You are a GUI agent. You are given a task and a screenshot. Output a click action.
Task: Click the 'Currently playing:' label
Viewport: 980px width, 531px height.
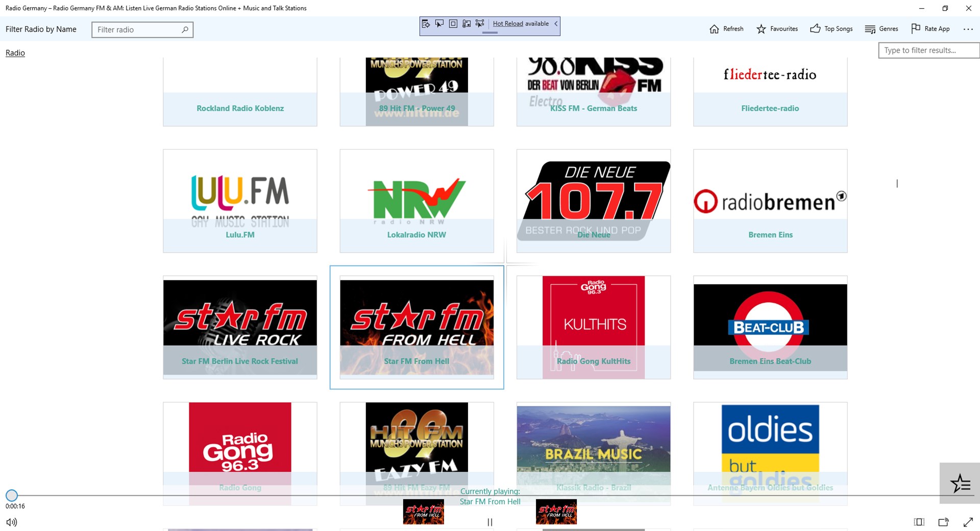click(x=490, y=491)
